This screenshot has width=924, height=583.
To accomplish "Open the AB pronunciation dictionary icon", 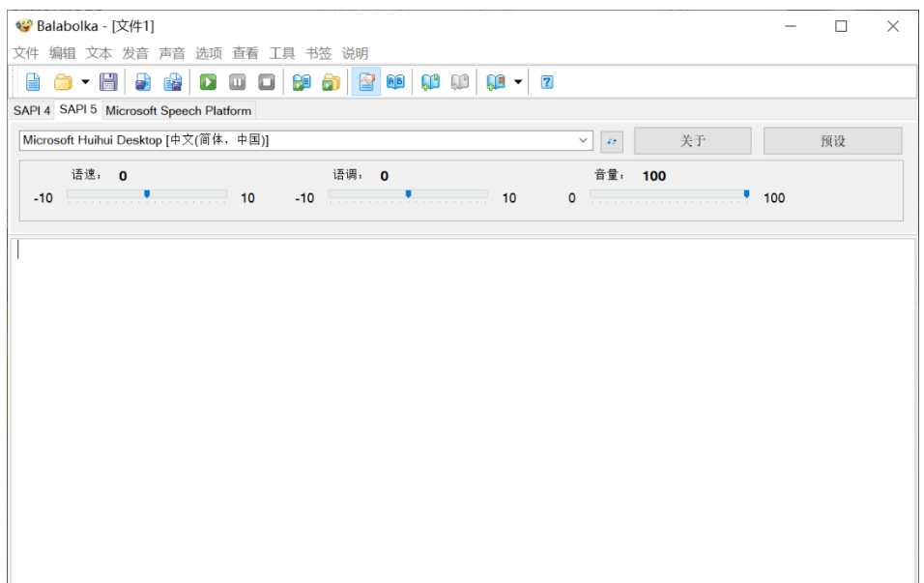I will coord(395,82).
